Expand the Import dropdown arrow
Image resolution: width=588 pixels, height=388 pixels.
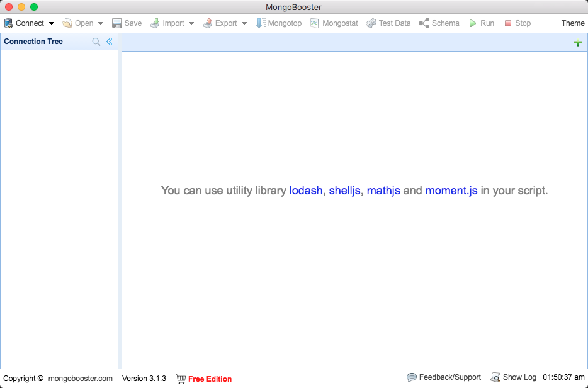[x=191, y=23]
